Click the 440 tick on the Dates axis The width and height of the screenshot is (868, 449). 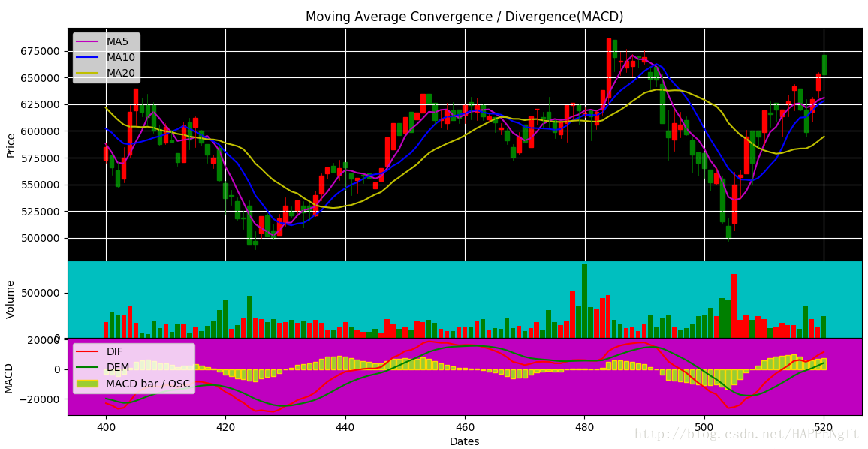345,427
